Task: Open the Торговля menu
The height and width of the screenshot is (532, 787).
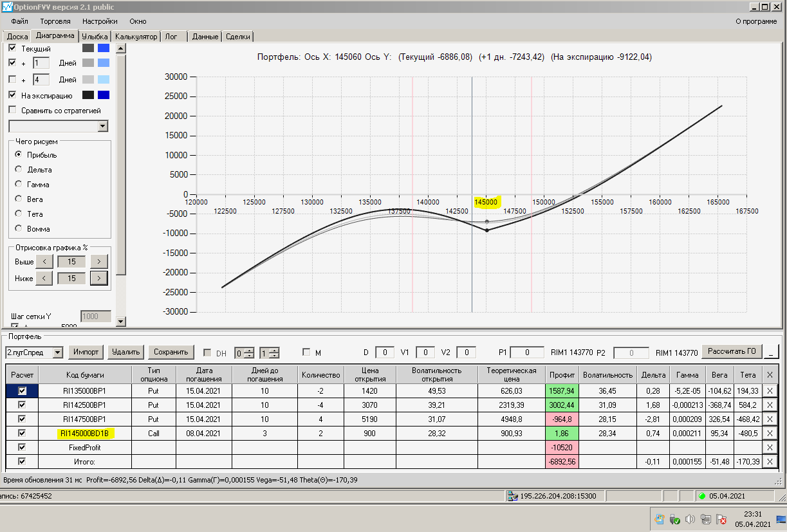Action: click(x=55, y=21)
